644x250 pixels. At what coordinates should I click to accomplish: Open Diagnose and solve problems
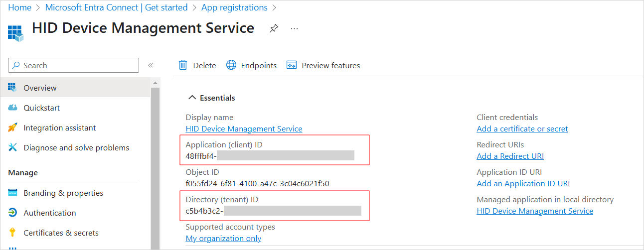(76, 147)
